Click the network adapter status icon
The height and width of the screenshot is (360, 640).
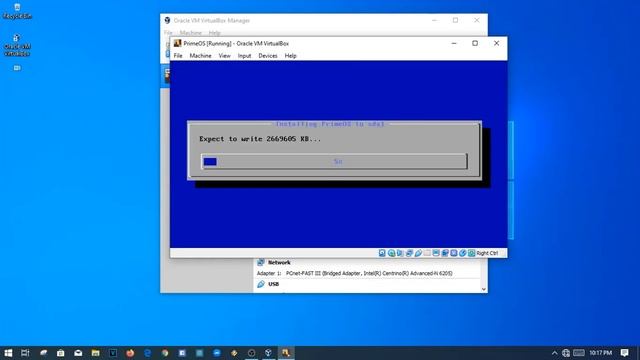(x=409, y=253)
